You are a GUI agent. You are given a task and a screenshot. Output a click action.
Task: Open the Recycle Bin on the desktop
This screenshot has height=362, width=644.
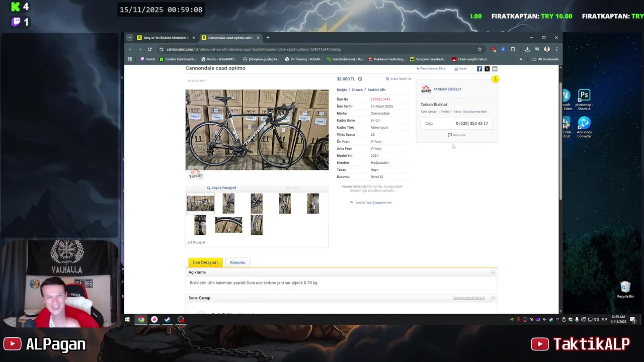point(625,290)
